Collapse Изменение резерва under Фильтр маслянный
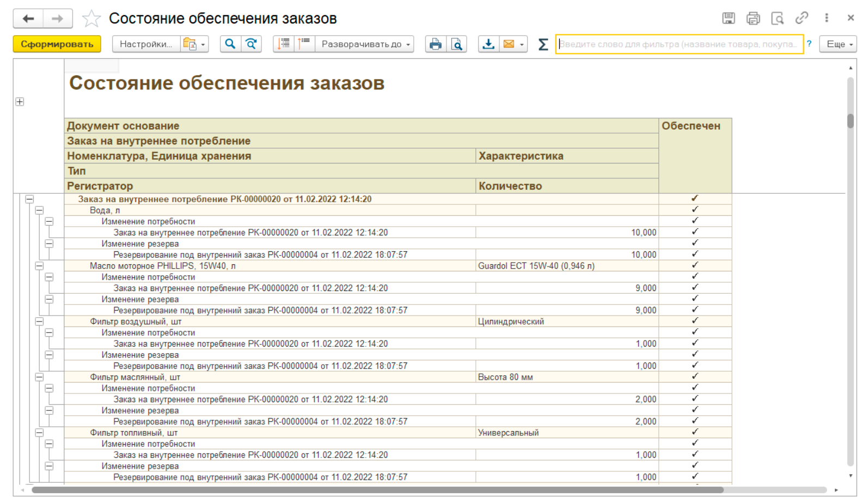This screenshot has height=503, width=868. (x=49, y=410)
